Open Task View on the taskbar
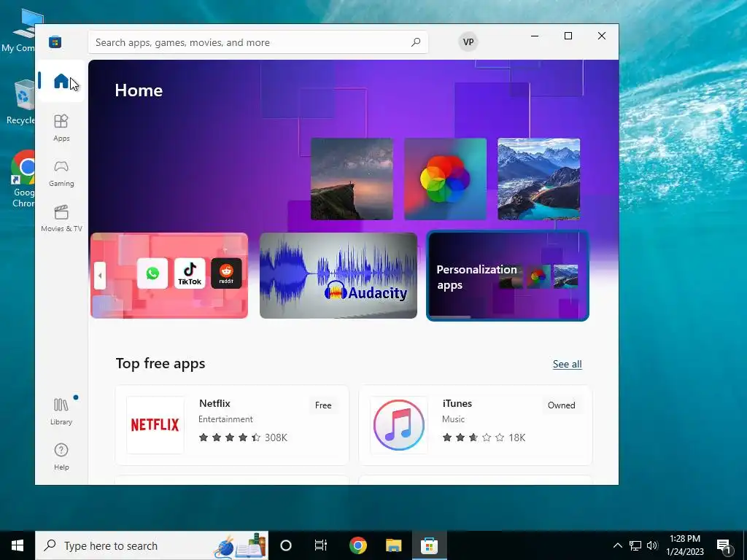Screen dimensions: 747x560 (x=321, y=545)
